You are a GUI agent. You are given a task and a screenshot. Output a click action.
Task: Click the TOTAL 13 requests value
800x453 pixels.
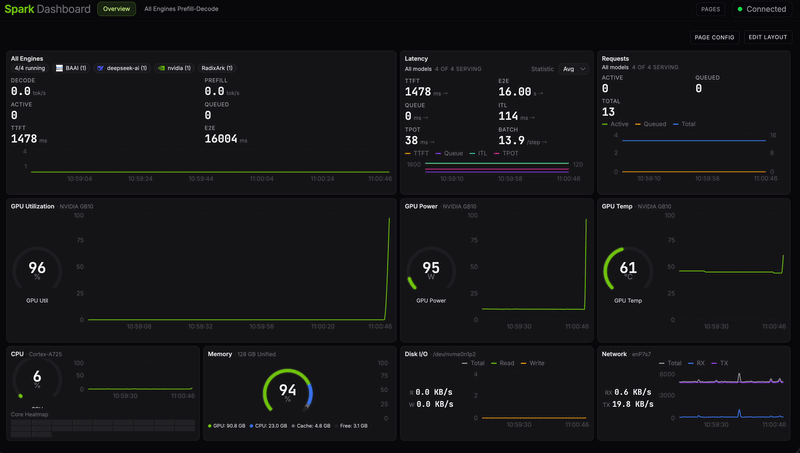608,112
